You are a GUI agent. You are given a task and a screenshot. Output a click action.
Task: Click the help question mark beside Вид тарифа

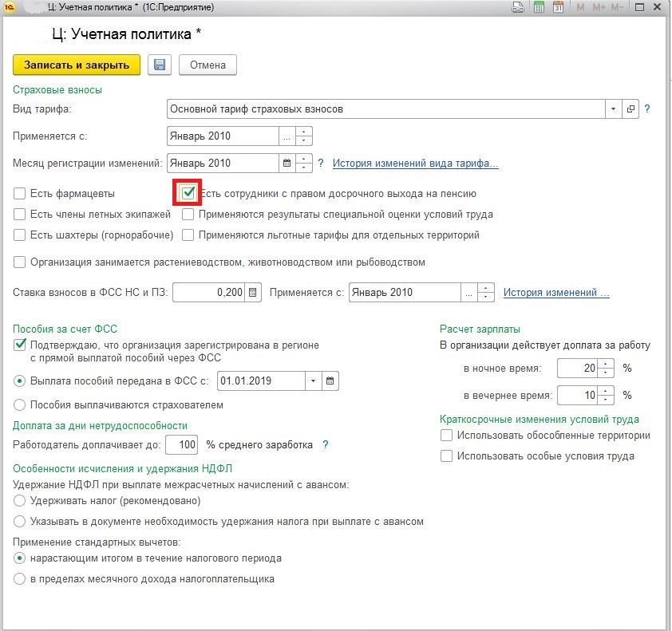[647, 108]
